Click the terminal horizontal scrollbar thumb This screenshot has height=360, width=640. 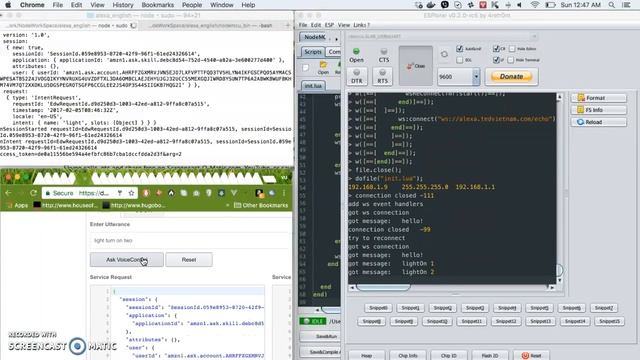tap(383, 287)
